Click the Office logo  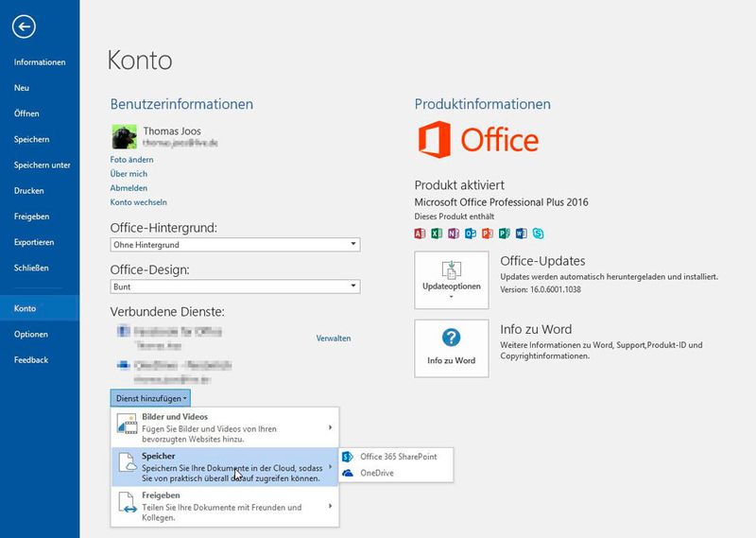pyautogui.click(x=478, y=139)
